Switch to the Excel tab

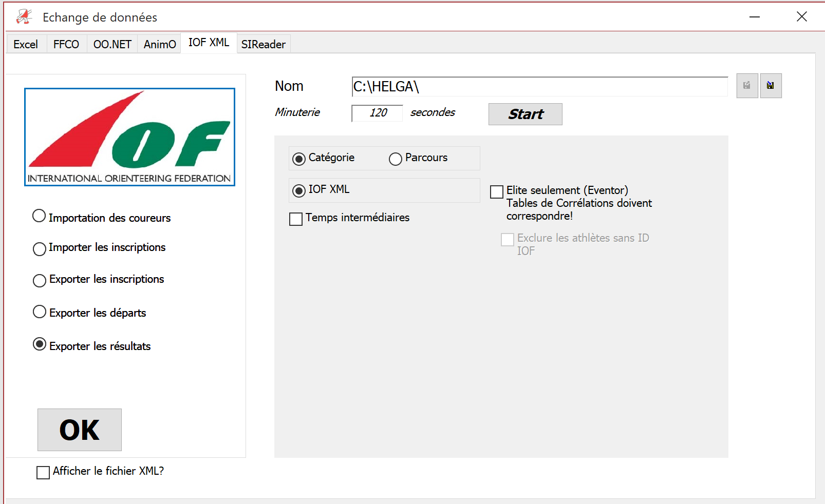point(26,44)
